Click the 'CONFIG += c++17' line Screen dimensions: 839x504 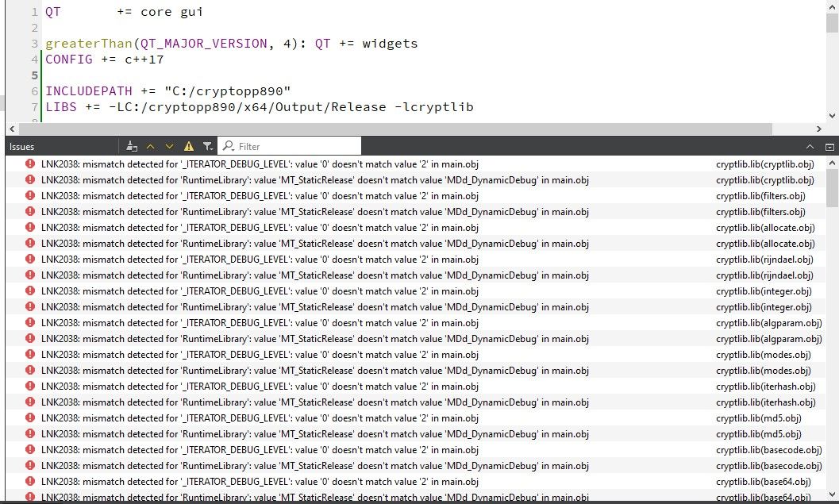pyautogui.click(x=104, y=60)
